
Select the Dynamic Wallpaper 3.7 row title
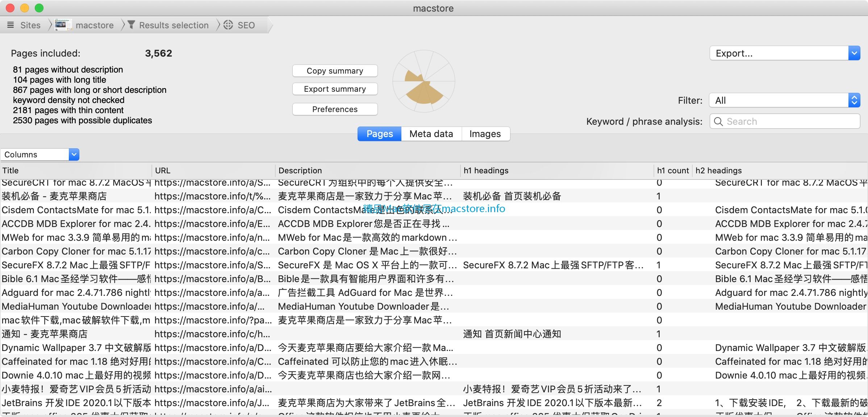pos(76,348)
